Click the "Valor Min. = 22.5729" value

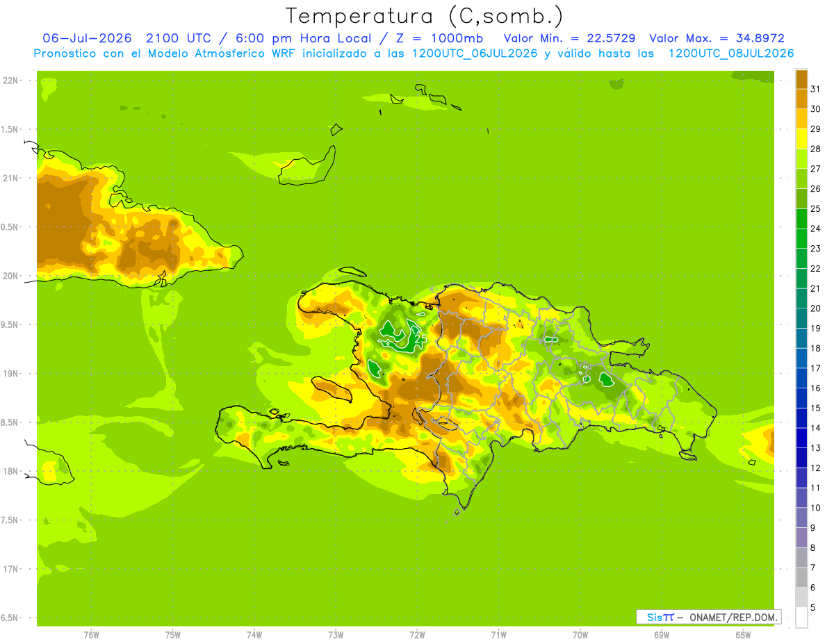click(x=569, y=38)
